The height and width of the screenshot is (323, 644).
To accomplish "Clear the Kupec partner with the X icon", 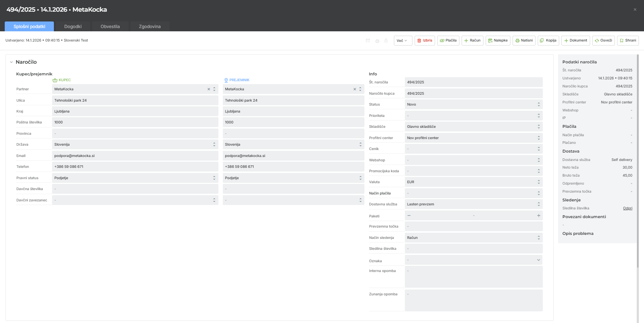I will tap(209, 89).
